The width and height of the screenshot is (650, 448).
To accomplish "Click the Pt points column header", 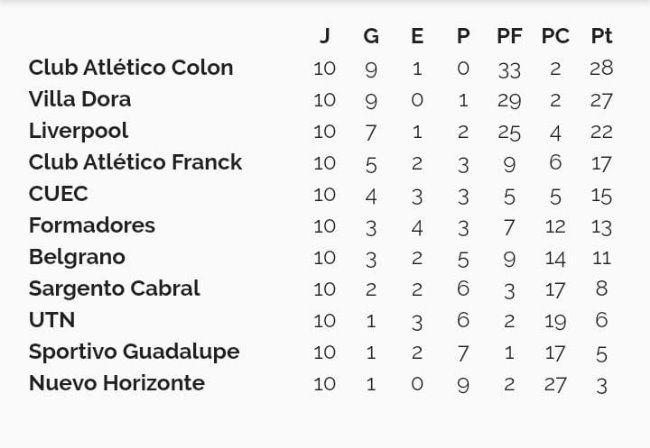I will [601, 36].
